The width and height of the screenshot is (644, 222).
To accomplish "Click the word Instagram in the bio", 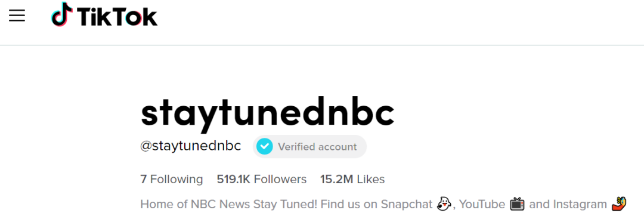I will (580, 204).
